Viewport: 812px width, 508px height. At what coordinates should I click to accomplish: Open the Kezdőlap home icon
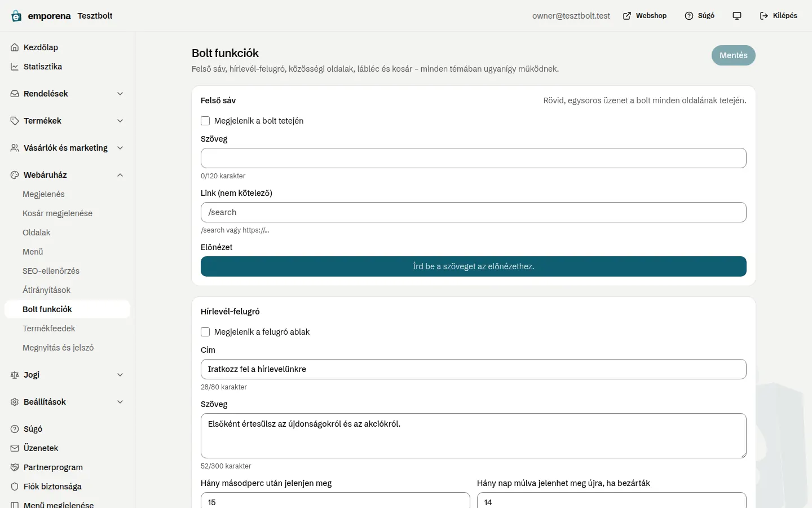coord(15,47)
